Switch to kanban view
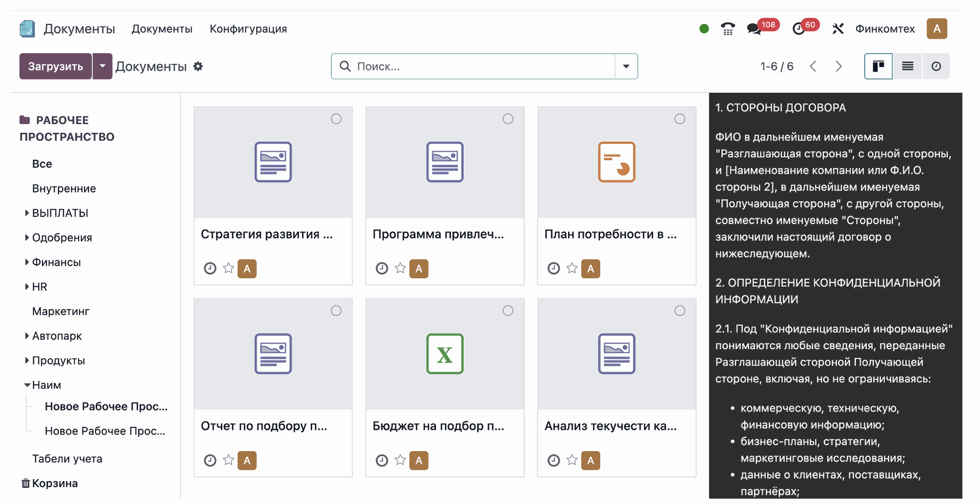 pos(878,66)
